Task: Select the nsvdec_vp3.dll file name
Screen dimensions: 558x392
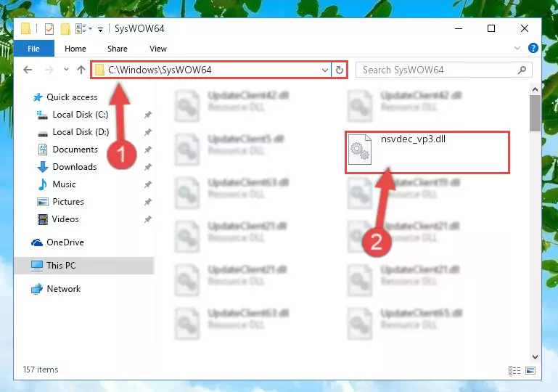Action: (x=413, y=139)
